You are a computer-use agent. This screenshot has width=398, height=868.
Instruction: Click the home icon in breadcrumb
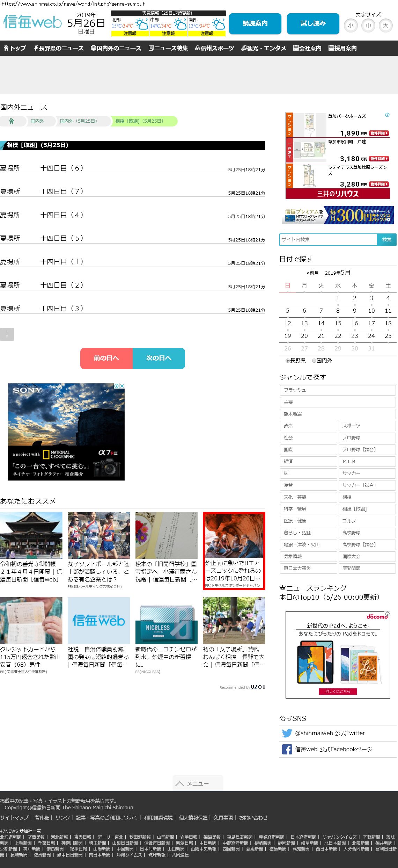(12, 121)
